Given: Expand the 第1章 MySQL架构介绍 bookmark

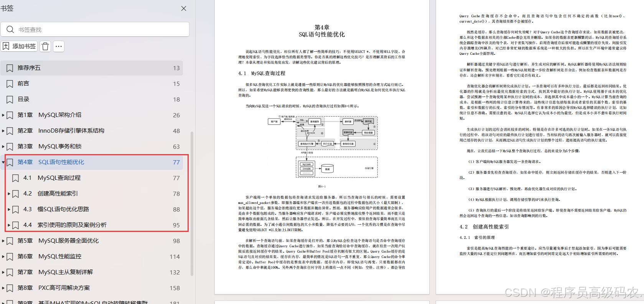Looking at the screenshot, I should click(x=3, y=115).
